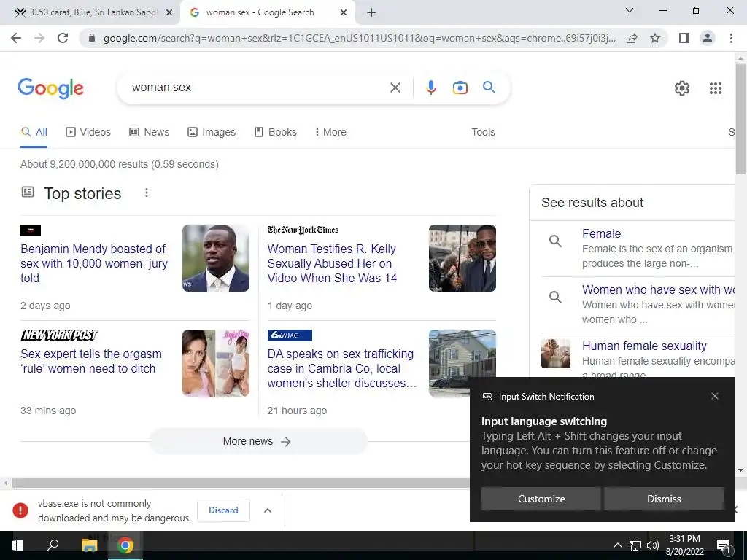Open File Explorer from the taskbar

pos(90,545)
